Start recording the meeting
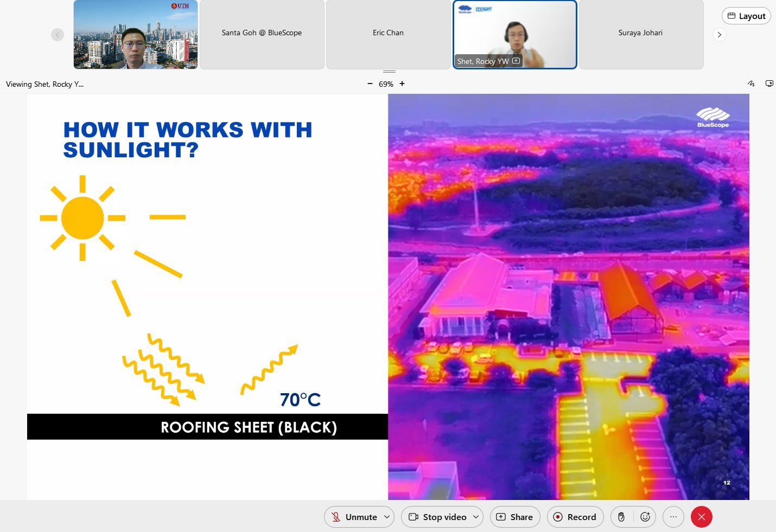Viewport: 776px width, 532px height. 575,517
